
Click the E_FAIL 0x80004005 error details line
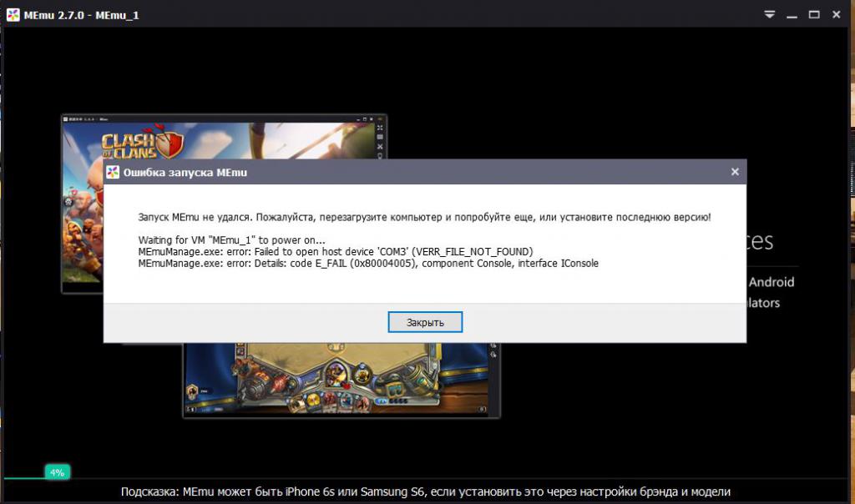367,263
